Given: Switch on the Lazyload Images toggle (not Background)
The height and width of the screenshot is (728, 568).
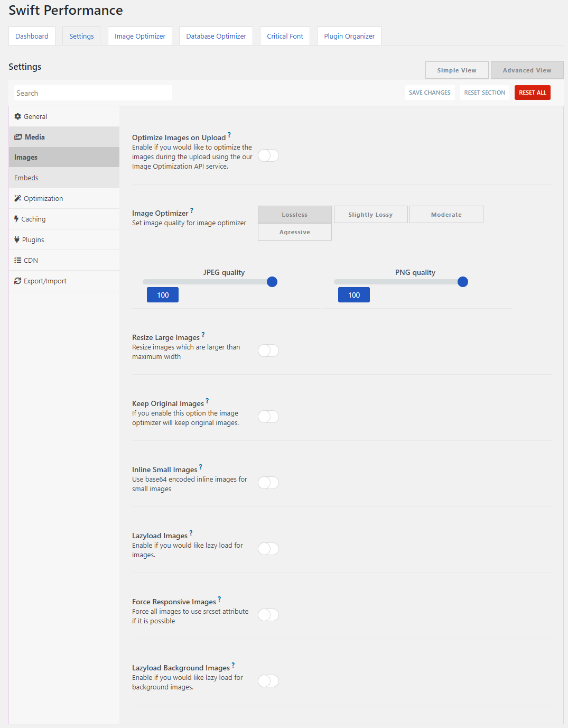Looking at the screenshot, I should 268,549.
